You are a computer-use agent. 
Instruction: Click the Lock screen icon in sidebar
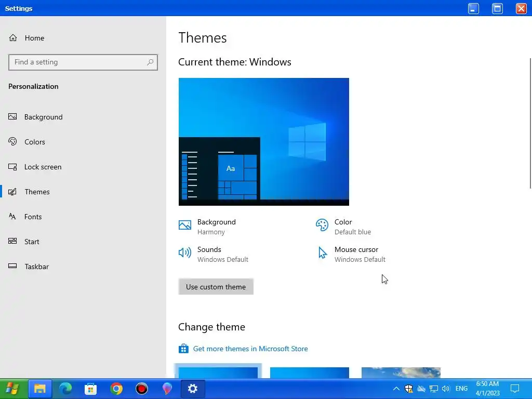[x=12, y=167]
